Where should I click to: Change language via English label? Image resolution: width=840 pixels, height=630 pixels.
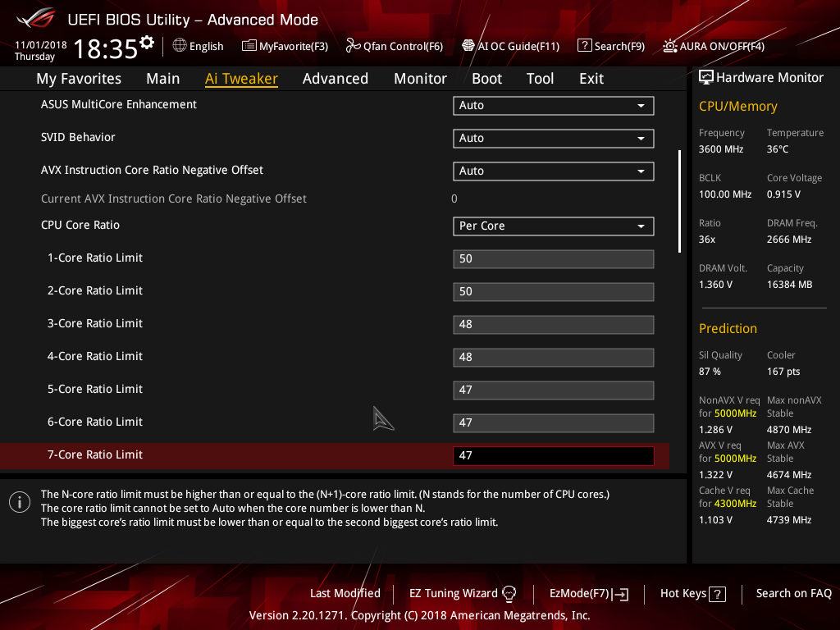tap(206, 46)
